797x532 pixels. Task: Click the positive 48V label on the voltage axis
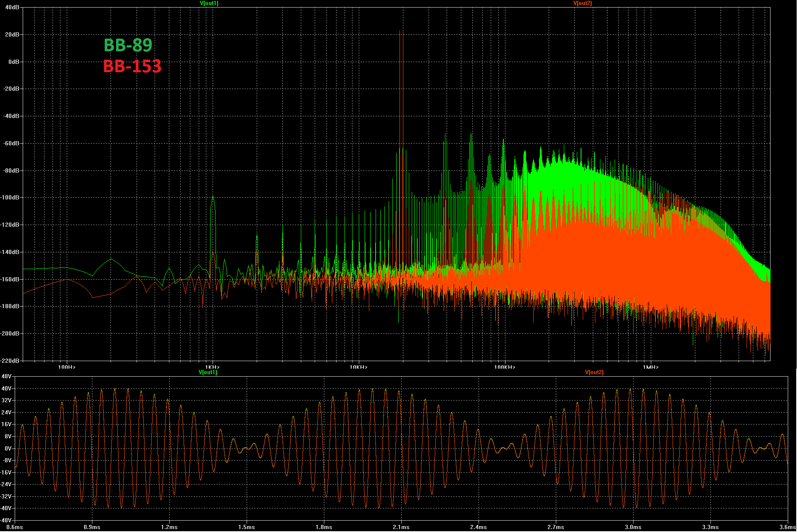[7, 377]
